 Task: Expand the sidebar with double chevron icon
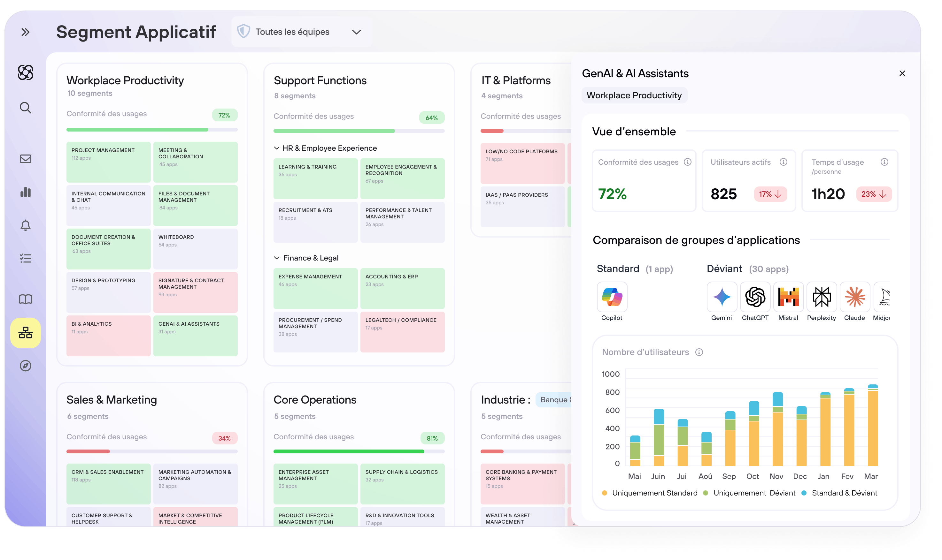(x=25, y=32)
